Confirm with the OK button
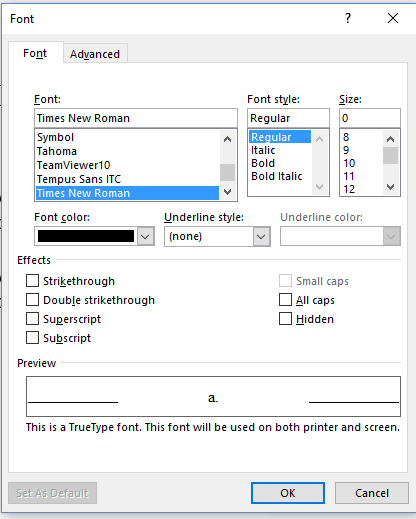 tap(288, 493)
